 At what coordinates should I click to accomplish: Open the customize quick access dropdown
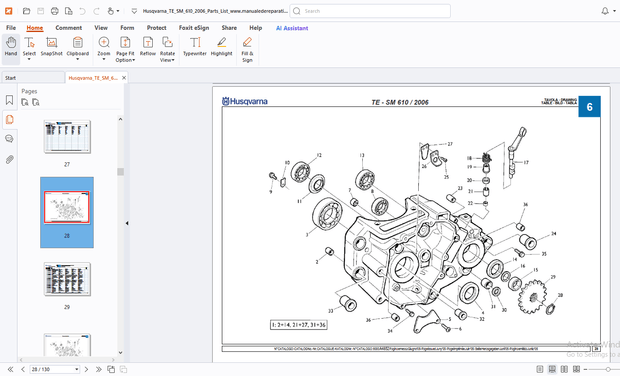click(x=134, y=11)
